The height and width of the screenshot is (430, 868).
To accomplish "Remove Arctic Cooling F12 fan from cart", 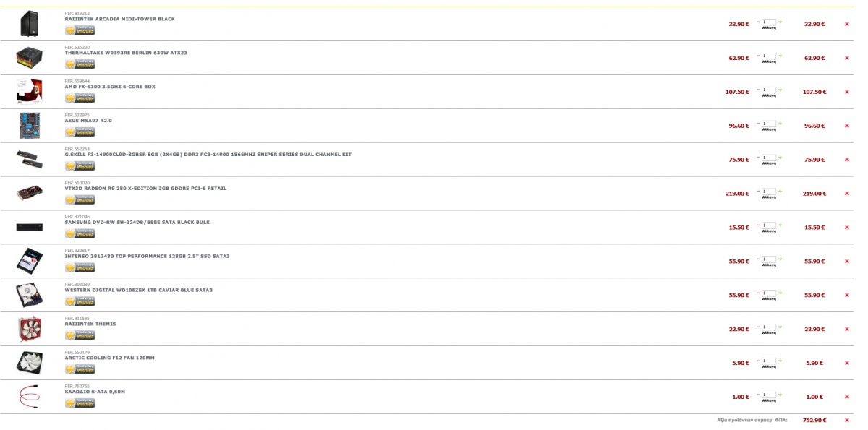I will pos(847,363).
